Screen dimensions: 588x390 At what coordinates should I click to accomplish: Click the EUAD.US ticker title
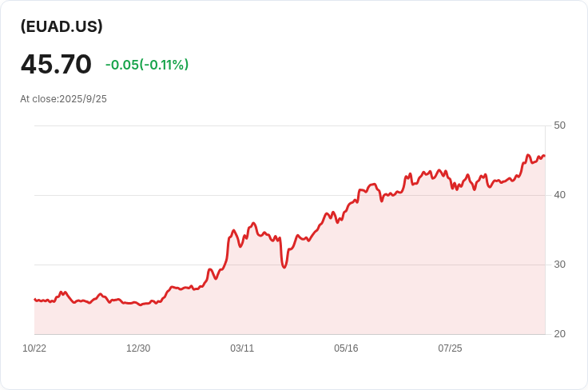point(62,26)
